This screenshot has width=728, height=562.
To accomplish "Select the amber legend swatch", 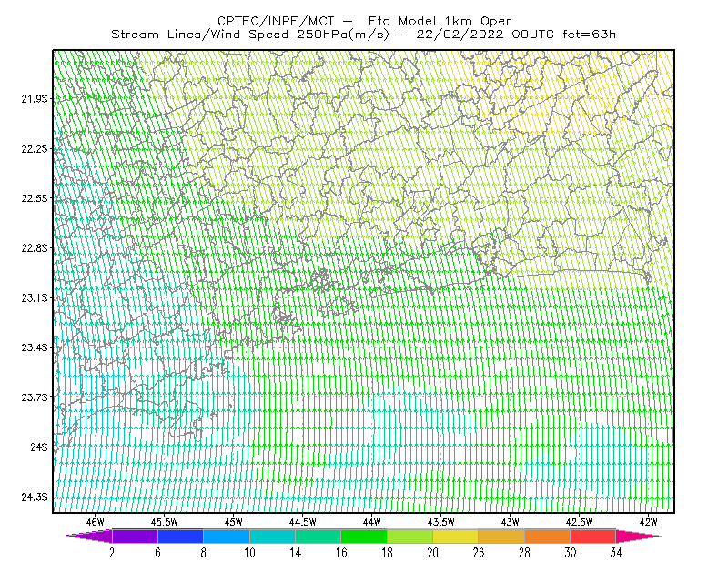I will [x=501, y=536].
